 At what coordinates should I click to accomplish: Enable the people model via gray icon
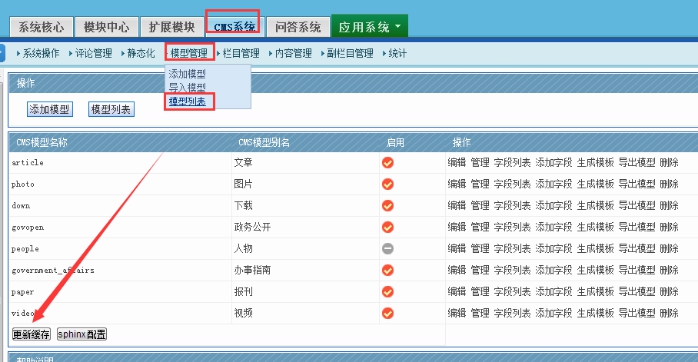click(388, 248)
